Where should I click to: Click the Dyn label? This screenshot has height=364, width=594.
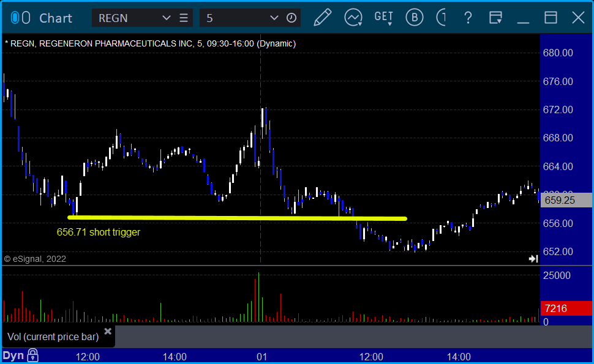(x=13, y=355)
